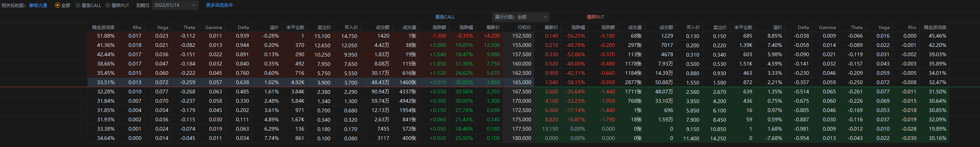Click the 看涨CALL section header

tap(445, 17)
